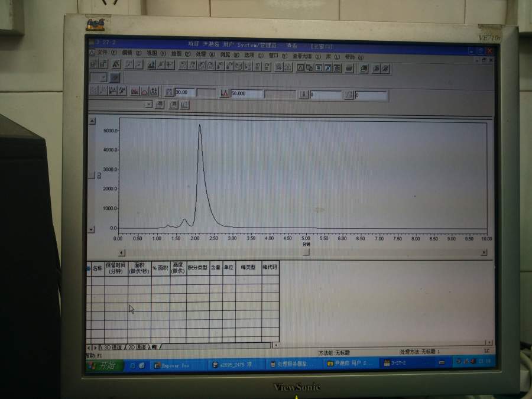Click the printer icon in the main toolbar
The width and height of the screenshot is (532, 399).
[349, 69]
